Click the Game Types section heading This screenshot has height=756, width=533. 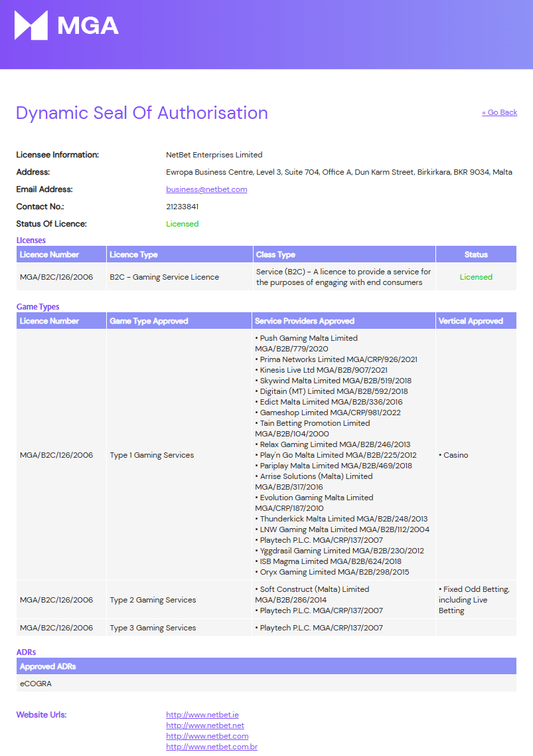38,307
